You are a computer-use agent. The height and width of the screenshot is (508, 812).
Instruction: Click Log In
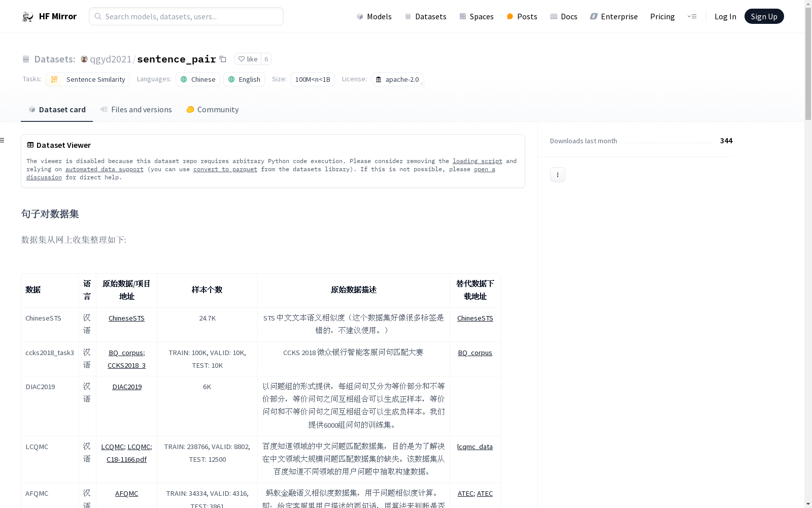pos(725,16)
